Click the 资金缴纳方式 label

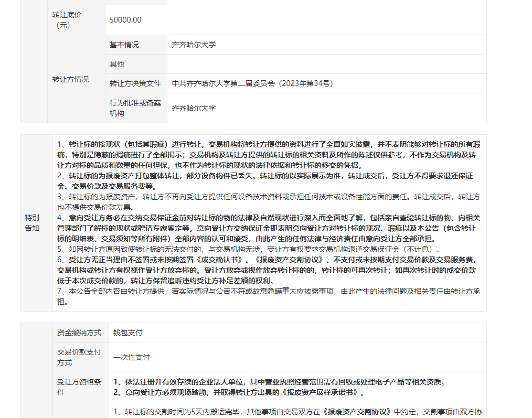(79, 333)
